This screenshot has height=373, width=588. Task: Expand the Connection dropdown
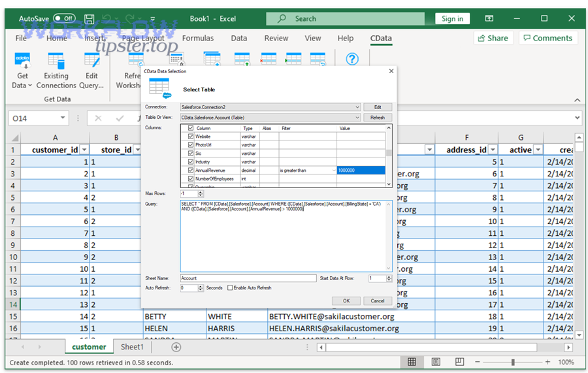point(357,107)
